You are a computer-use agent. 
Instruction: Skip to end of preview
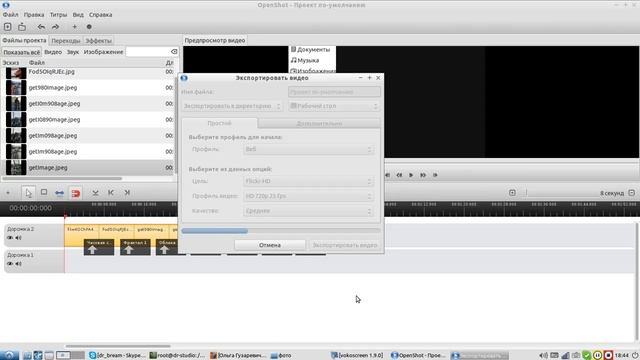435,175
